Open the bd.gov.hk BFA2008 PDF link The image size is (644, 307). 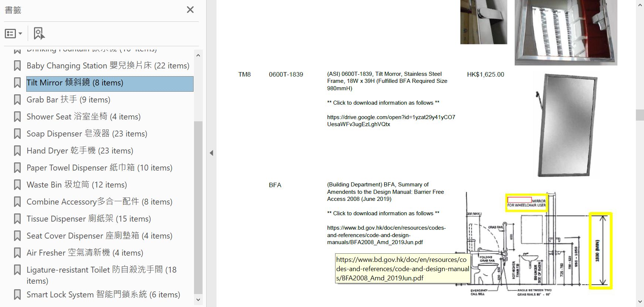[x=386, y=235]
